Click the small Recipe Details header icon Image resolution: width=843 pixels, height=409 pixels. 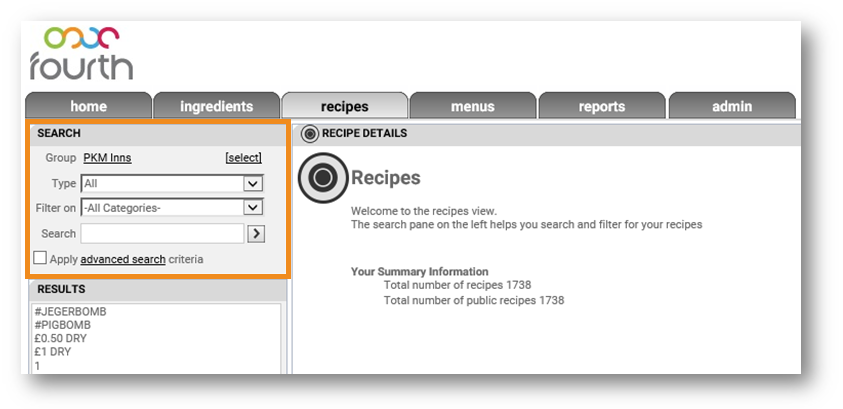[309, 133]
